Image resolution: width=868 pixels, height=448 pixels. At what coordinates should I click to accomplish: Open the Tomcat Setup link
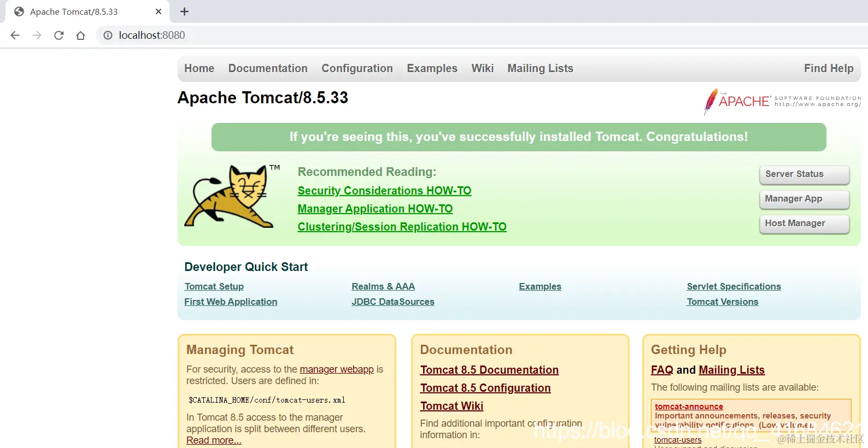(214, 286)
